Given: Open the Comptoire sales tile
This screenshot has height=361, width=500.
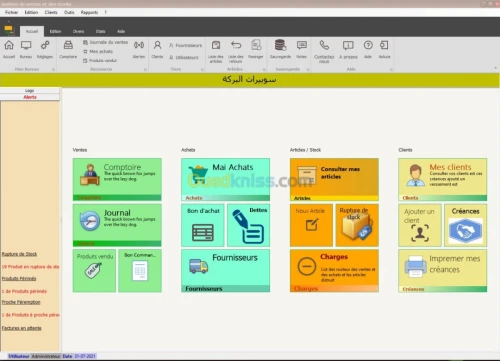Looking at the screenshot, I should tap(117, 179).
